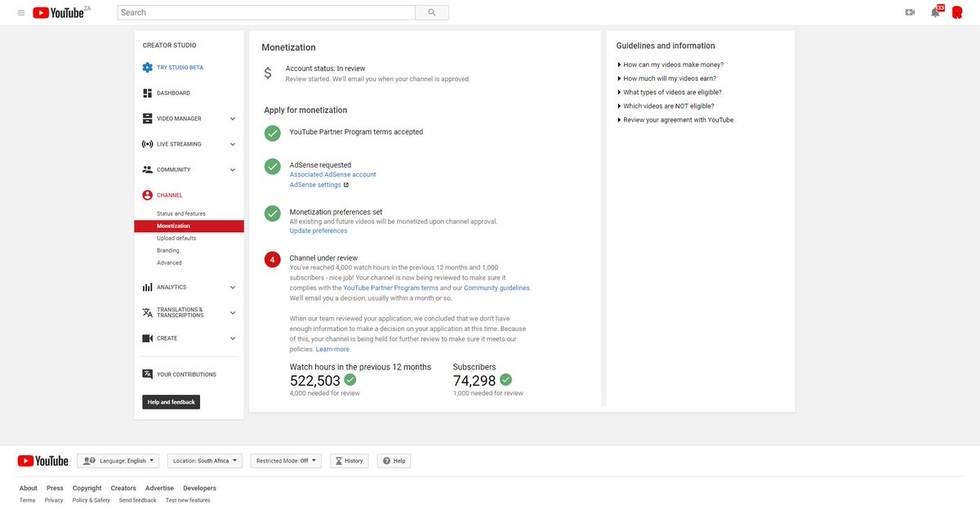This screenshot has height=519, width=980.
Task: Click Update preferences link
Action: (x=318, y=230)
